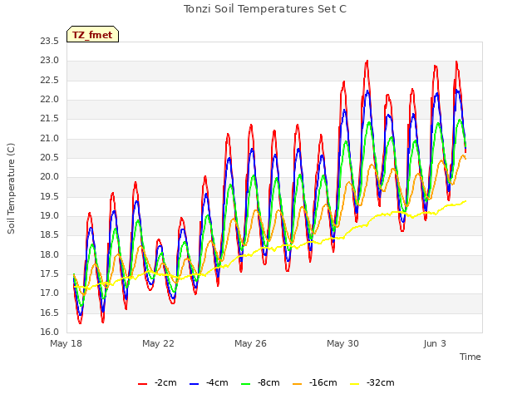Select the -32cm legend label
The image size is (532, 399).
click(x=381, y=382)
